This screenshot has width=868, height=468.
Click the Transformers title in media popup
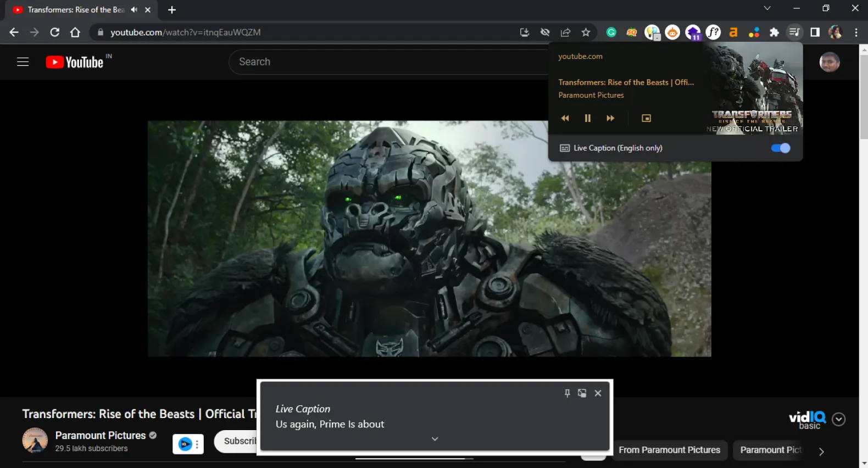626,82
